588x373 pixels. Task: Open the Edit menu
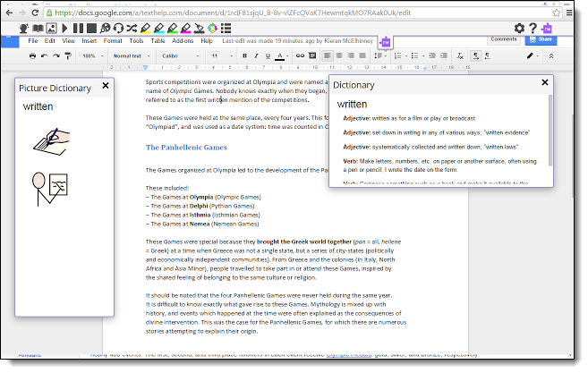click(x=49, y=41)
